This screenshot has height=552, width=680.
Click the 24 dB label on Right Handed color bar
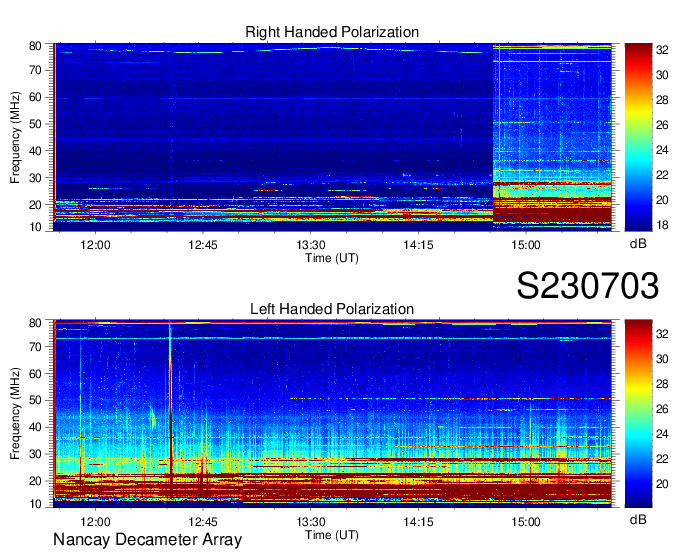coord(662,150)
